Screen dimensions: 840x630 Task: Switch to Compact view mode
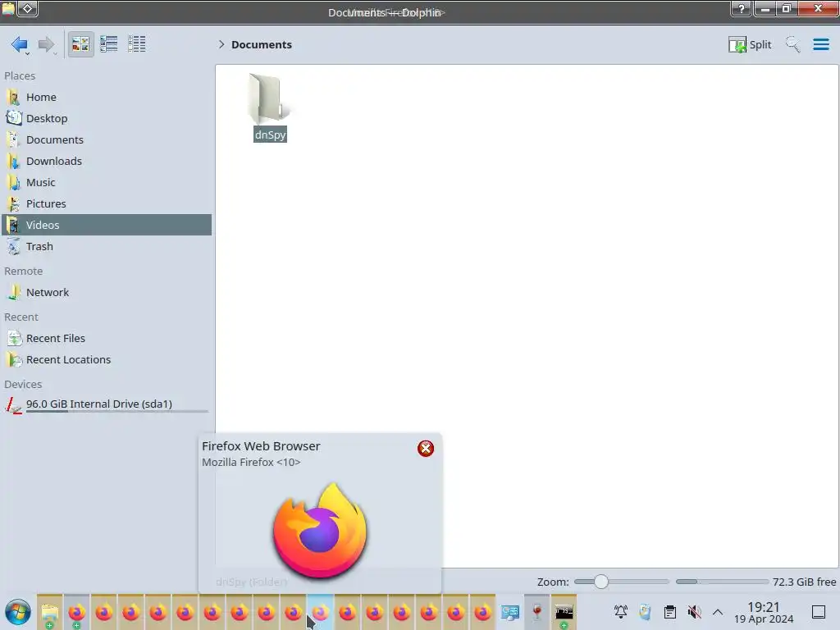[109, 44]
